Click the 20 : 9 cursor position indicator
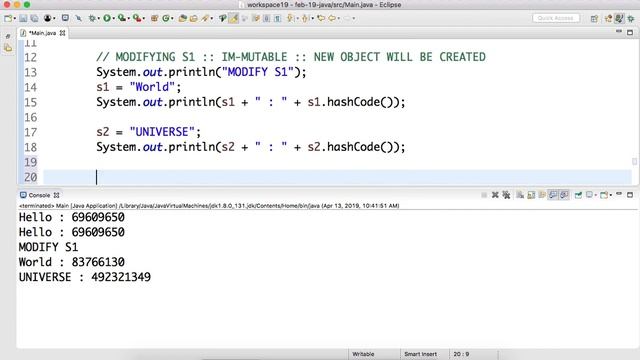 click(461, 354)
